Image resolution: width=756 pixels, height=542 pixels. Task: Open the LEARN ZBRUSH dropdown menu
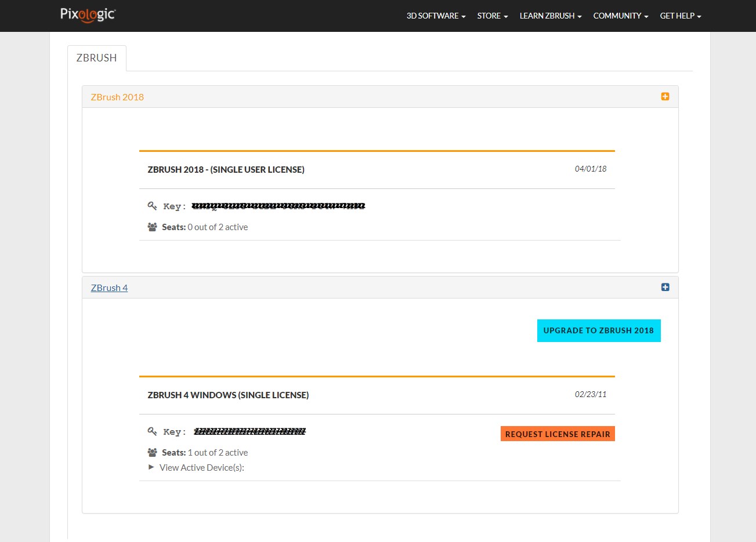pyautogui.click(x=551, y=16)
